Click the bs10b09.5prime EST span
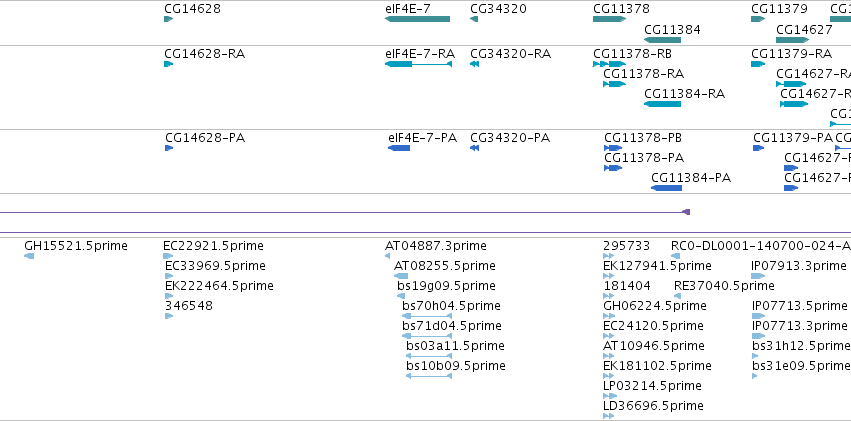Screen dimensions: 851x421 coord(429,376)
